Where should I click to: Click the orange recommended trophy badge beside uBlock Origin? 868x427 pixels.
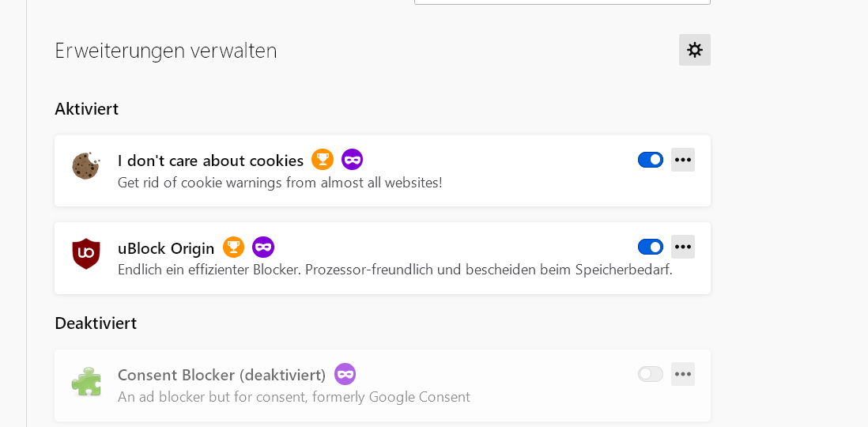233,248
